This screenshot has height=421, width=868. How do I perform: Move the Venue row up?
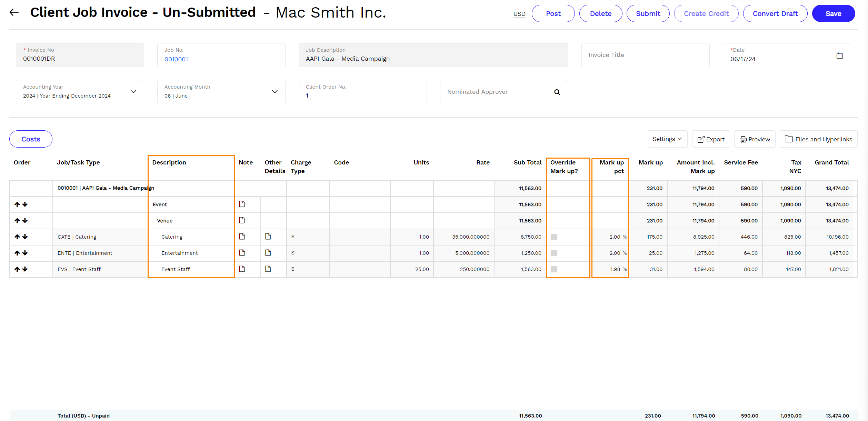17,221
